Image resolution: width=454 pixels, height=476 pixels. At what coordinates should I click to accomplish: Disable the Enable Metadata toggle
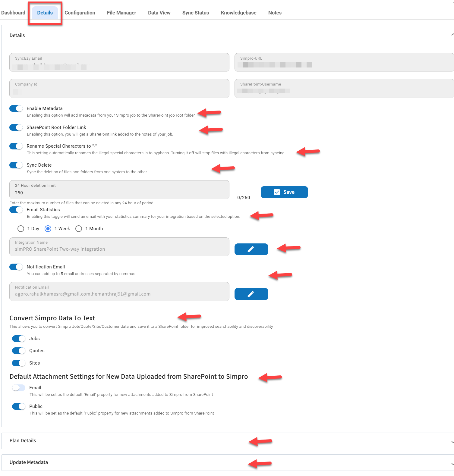[x=16, y=108]
